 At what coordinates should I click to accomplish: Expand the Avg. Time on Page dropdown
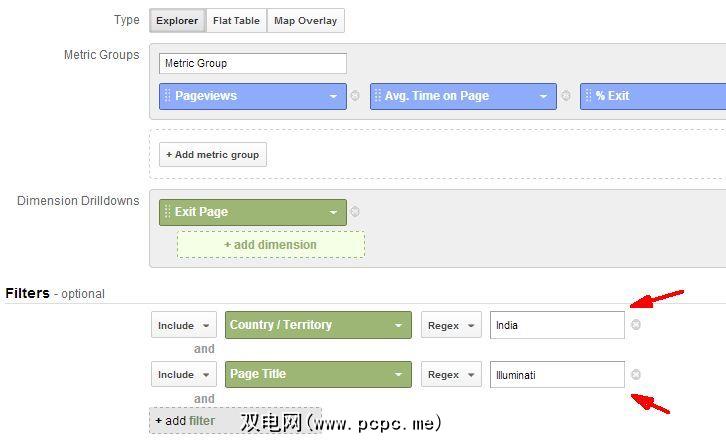543,96
